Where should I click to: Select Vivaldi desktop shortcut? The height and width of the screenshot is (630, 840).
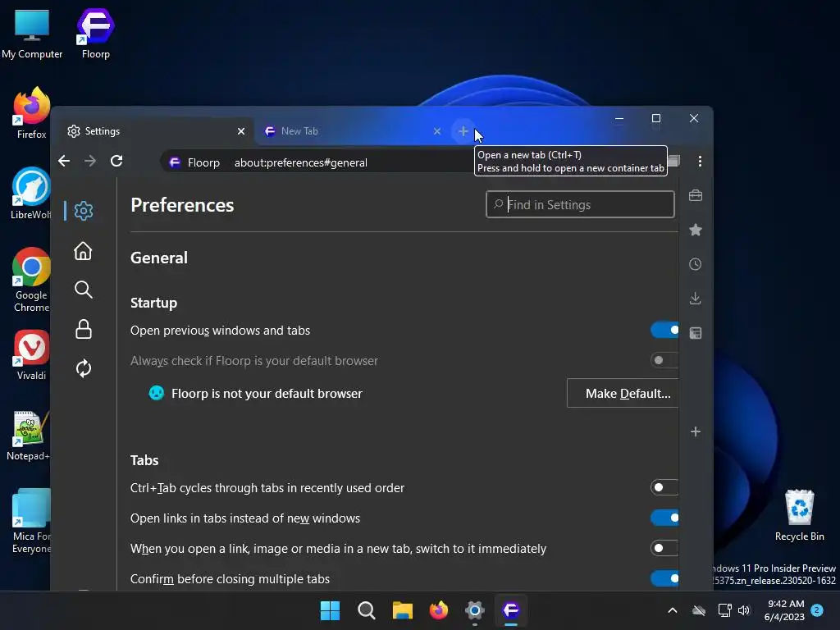click(32, 356)
